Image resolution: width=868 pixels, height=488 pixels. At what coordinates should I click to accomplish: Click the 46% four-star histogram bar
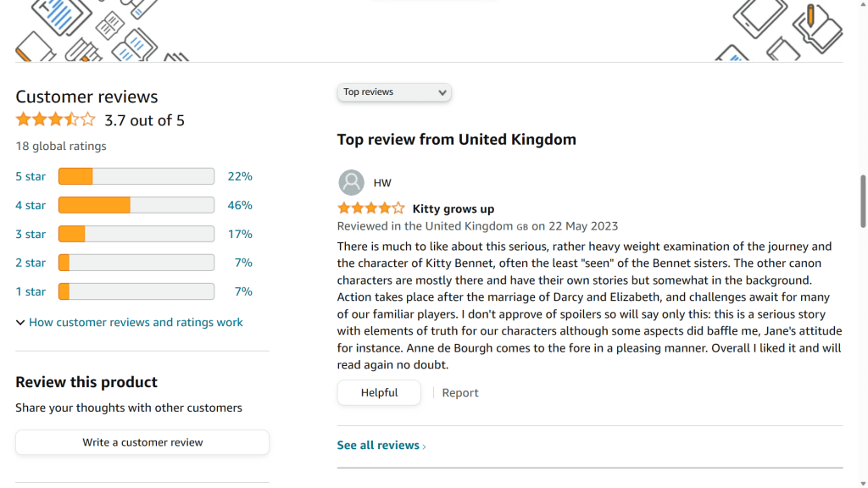(x=136, y=205)
